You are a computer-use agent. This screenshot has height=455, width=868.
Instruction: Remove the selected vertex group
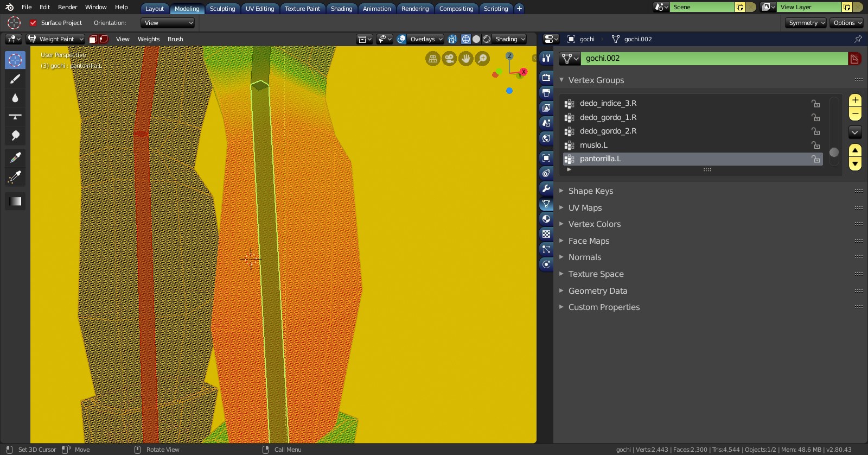pos(855,114)
